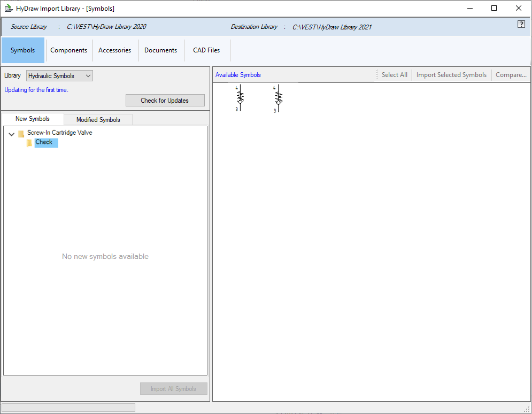Click the Import Selected Symbols button
Screen dimensions: 532x414
(x=451, y=74)
